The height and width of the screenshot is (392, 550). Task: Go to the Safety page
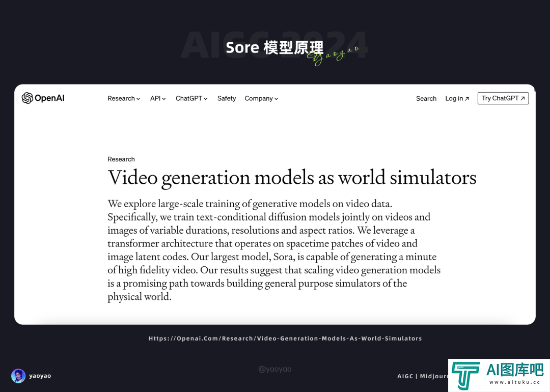pos(227,99)
